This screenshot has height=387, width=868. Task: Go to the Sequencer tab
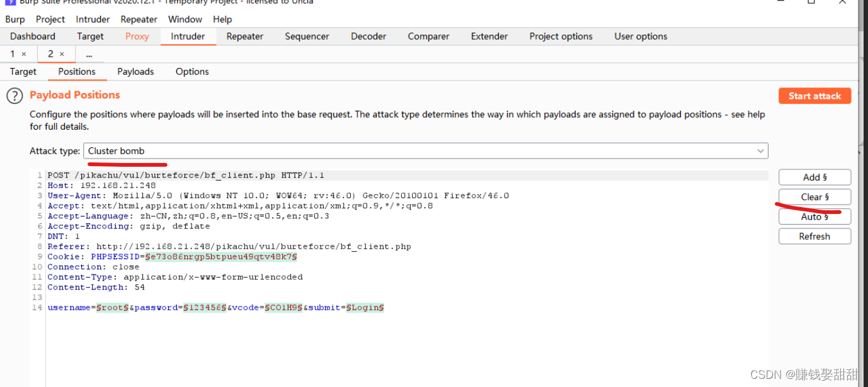pyautogui.click(x=307, y=36)
